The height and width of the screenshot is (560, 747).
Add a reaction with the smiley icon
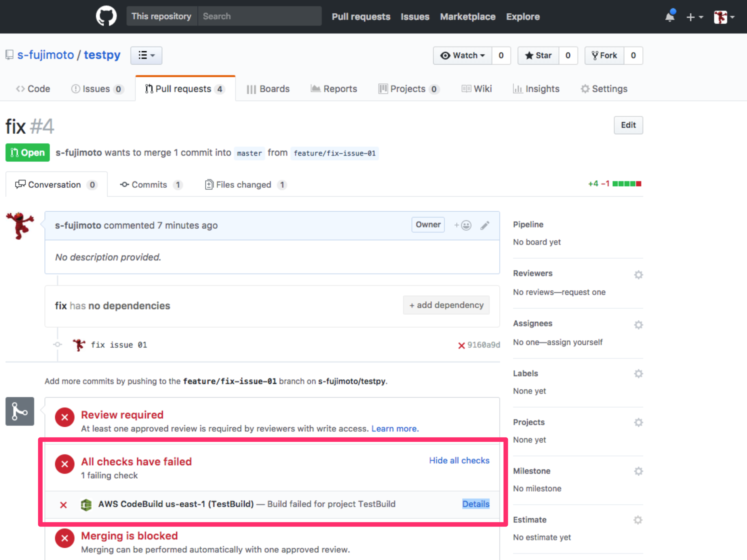[466, 225]
